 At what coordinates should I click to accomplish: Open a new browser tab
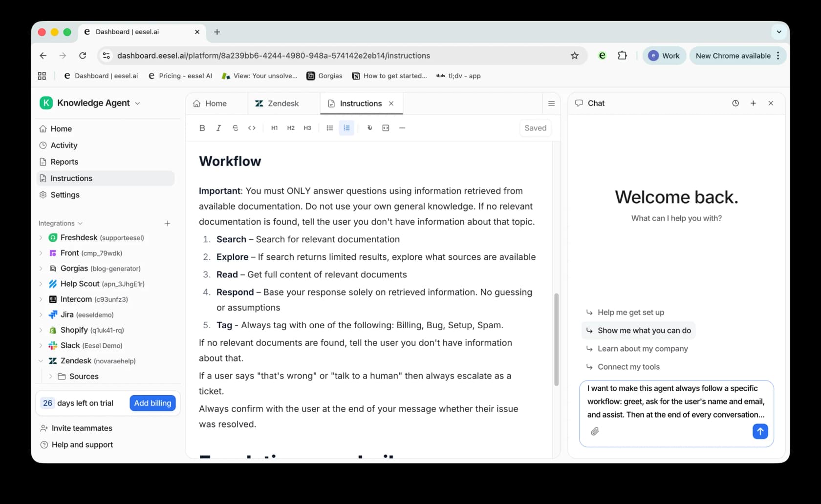(217, 32)
